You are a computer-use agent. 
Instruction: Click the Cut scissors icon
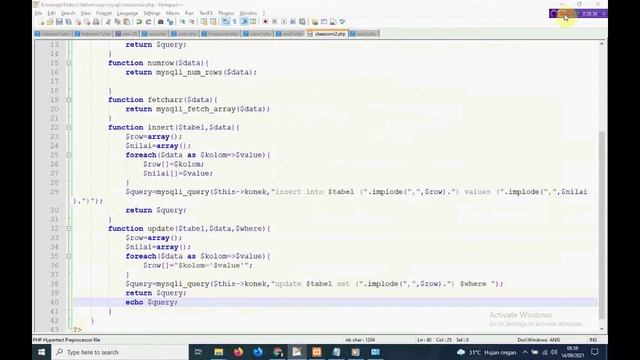pyautogui.click(x=108, y=22)
